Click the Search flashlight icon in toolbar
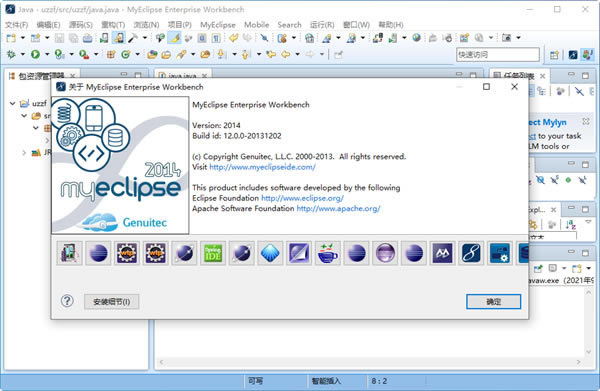The width and height of the screenshot is (600, 391). pyautogui.click(x=181, y=55)
